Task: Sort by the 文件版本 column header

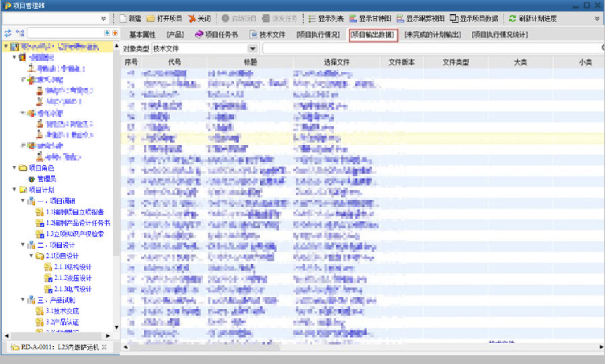Action: point(402,62)
